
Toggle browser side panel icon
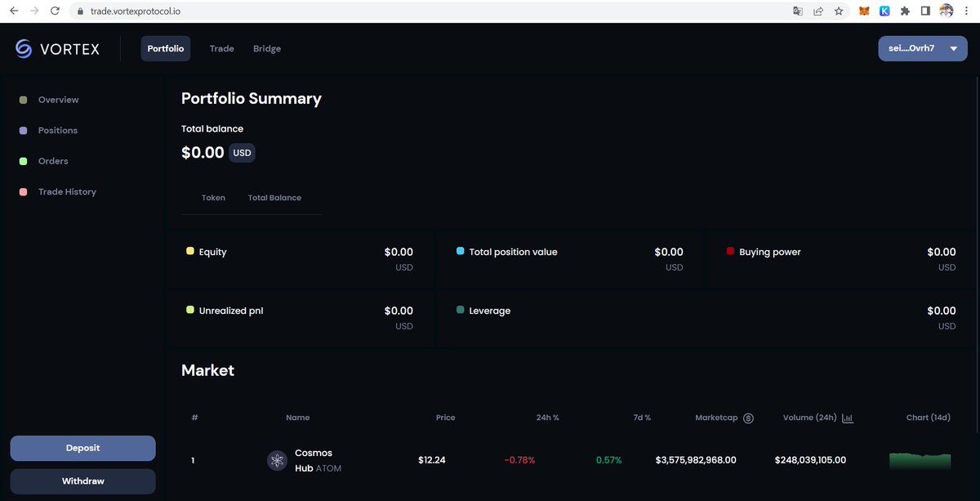point(925,11)
